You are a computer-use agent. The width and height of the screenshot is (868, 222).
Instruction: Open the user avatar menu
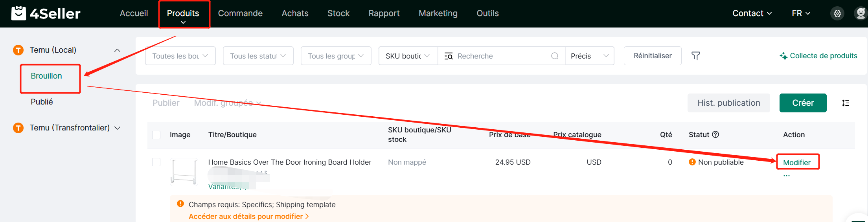861,13
